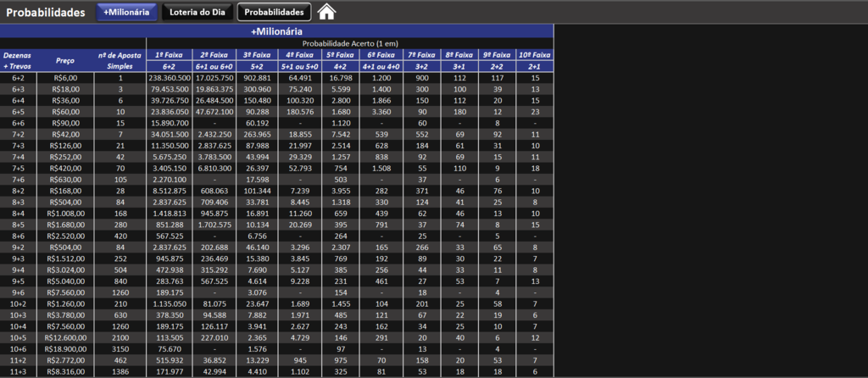
Task: Click the +Milionária table title banner
Action: coord(277,31)
